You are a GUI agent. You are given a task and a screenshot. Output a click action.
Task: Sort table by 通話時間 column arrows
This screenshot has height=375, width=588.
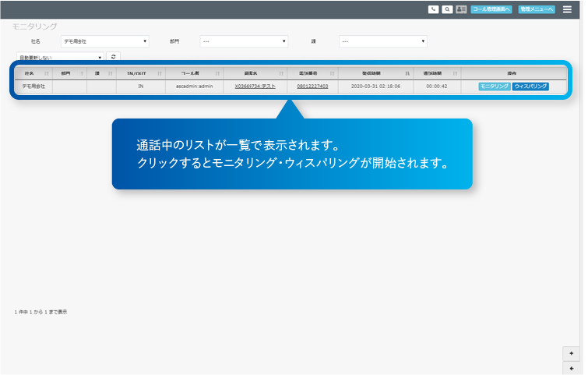(456, 73)
